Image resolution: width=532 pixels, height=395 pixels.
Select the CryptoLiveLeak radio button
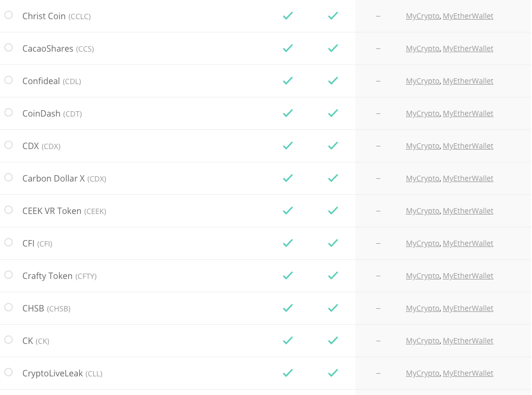coord(9,372)
